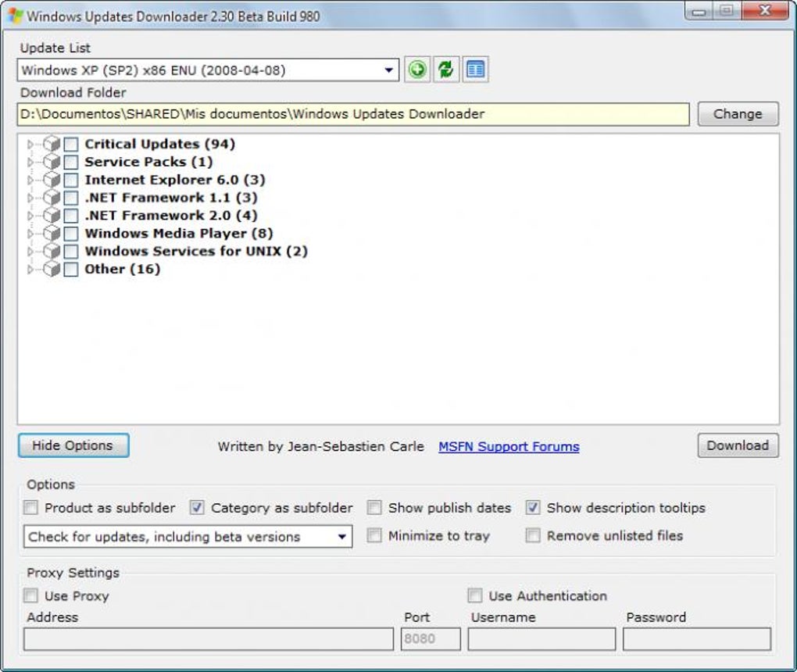Enable Product as subfolder option

tap(31, 507)
